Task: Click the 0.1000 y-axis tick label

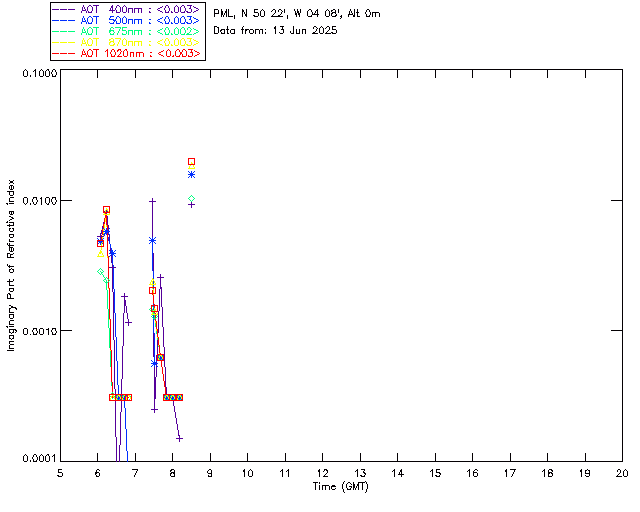Action: tap(39, 73)
